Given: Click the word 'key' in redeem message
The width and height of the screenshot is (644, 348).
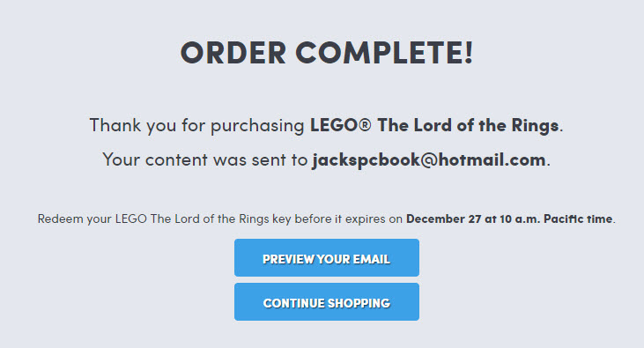Looking at the screenshot, I should coord(281,219).
